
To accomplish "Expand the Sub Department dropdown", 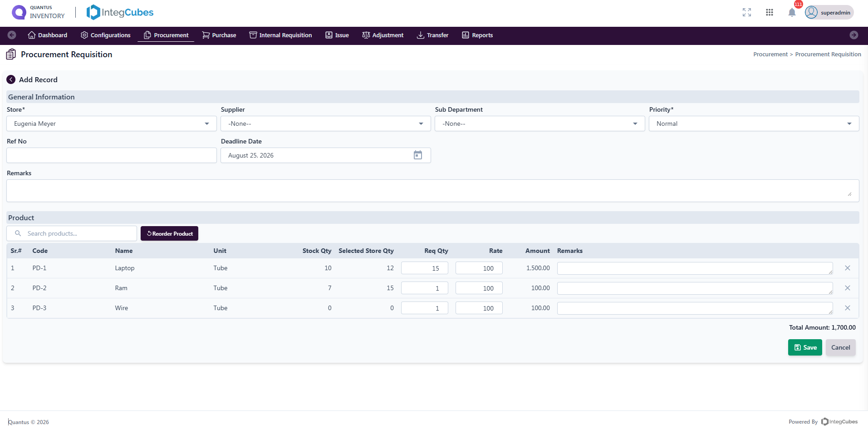I will click(x=540, y=124).
